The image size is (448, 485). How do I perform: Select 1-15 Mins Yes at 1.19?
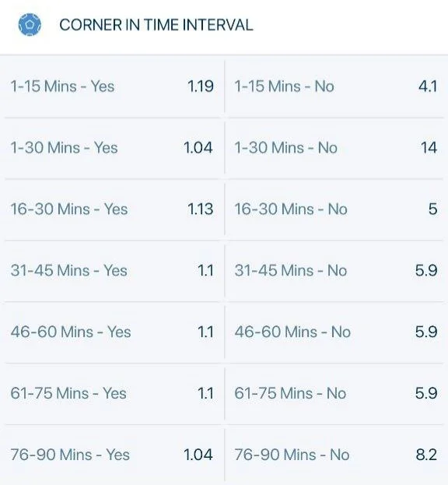112,86
